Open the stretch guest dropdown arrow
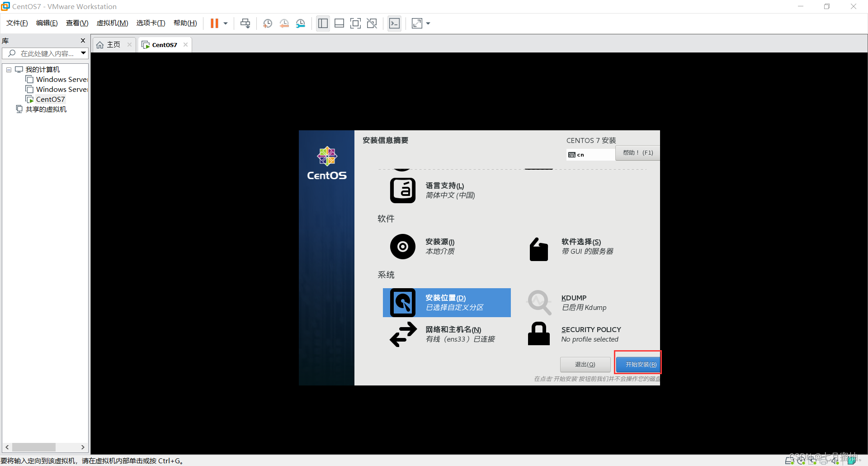Screen dimensions: 868x466 point(428,24)
